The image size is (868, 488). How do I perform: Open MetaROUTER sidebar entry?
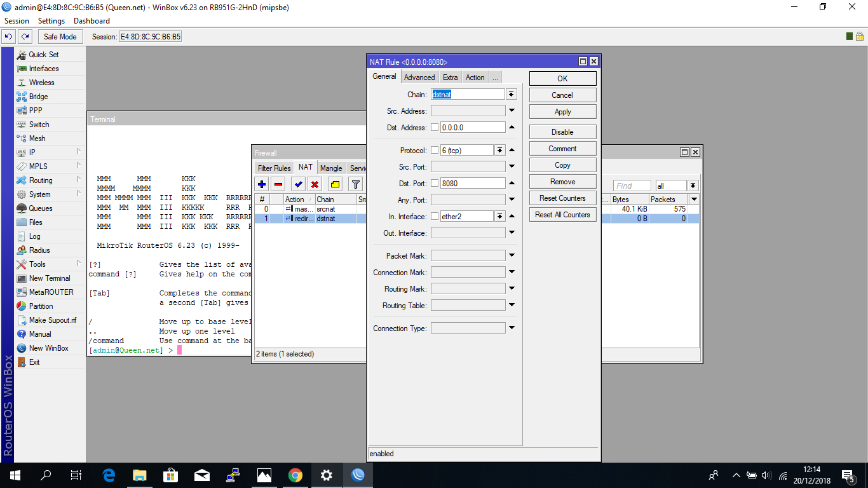coord(50,292)
